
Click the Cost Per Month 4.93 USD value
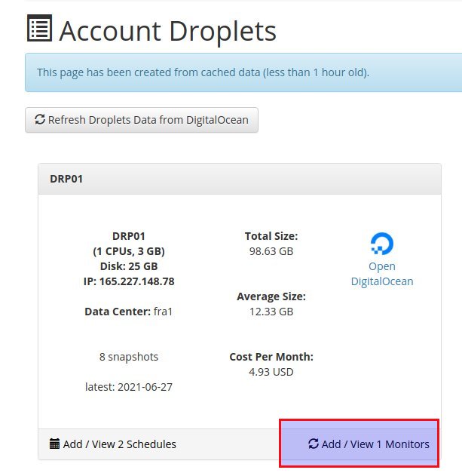tap(271, 372)
